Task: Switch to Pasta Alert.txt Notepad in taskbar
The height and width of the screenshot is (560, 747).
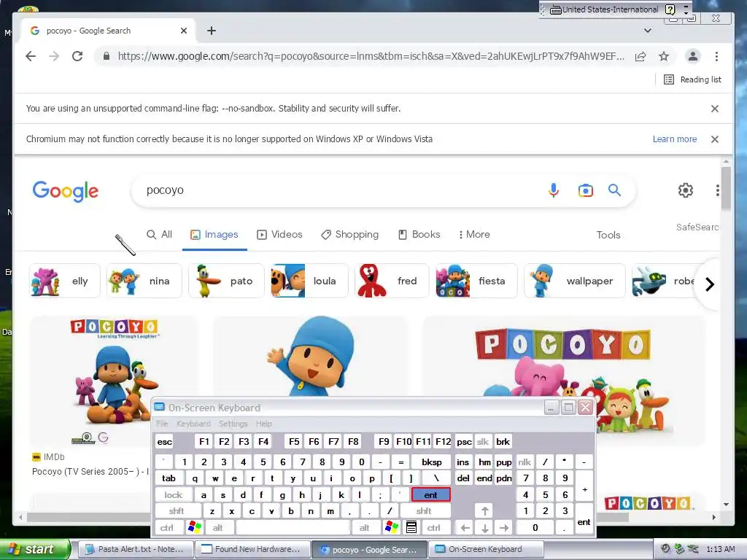Action: click(135, 549)
